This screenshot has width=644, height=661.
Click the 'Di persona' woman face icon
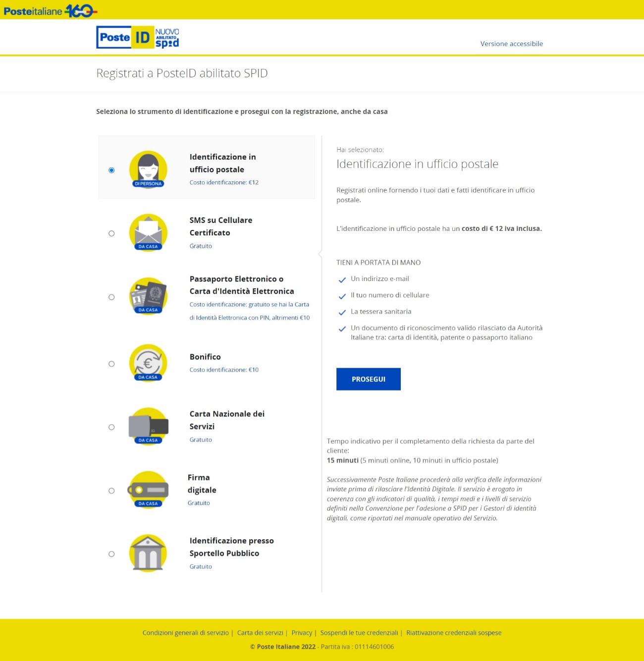(x=148, y=169)
